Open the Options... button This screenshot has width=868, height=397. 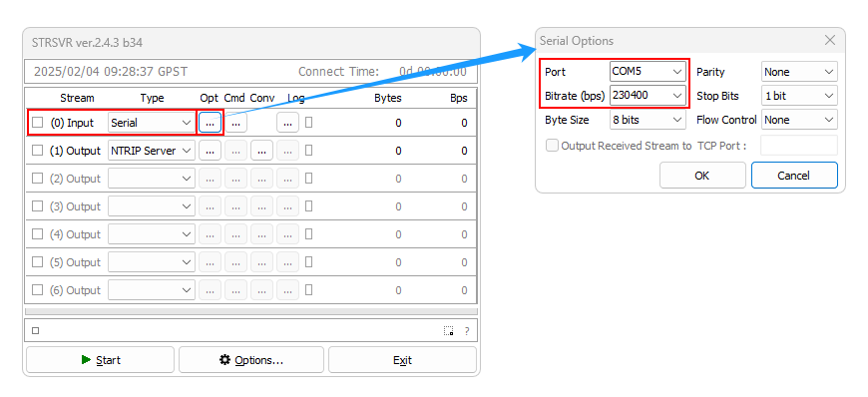(251, 360)
